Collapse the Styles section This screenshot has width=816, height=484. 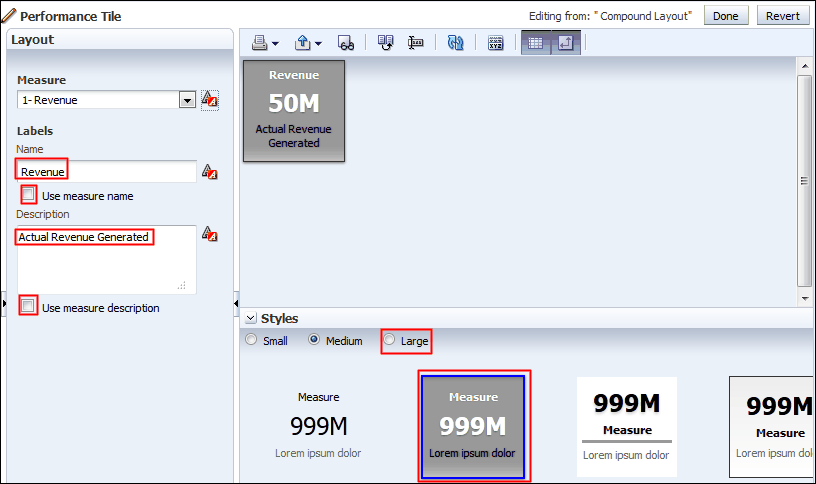pyautogui.click(x=251, y=318)
